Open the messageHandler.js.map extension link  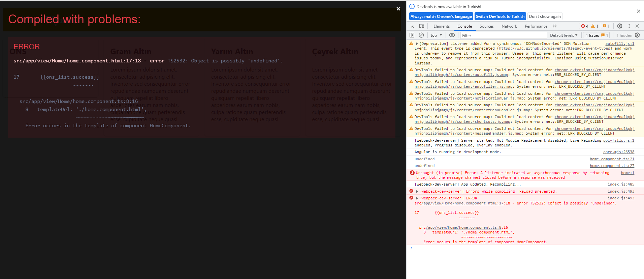tap(468, 133)
